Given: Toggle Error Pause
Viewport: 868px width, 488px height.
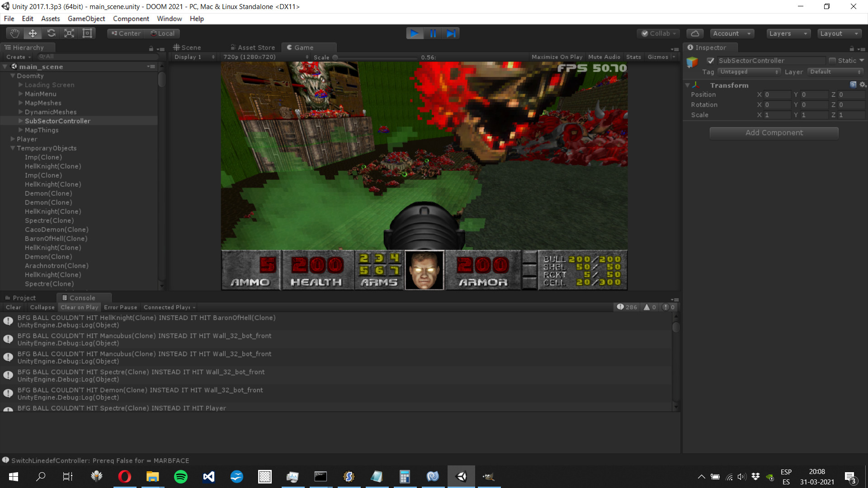Looking at the screenshot, I should pos(120,307).
